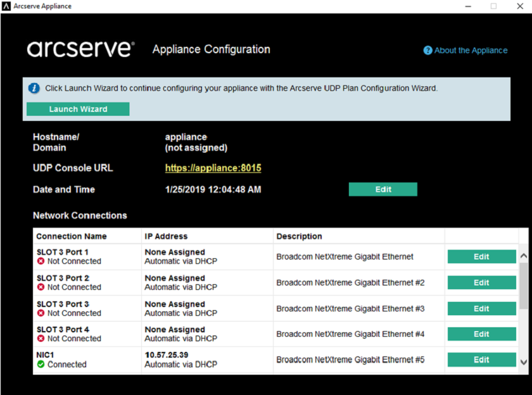Edit the Date and Time setting
Screen dimensions: 532x395
[383, 189]
